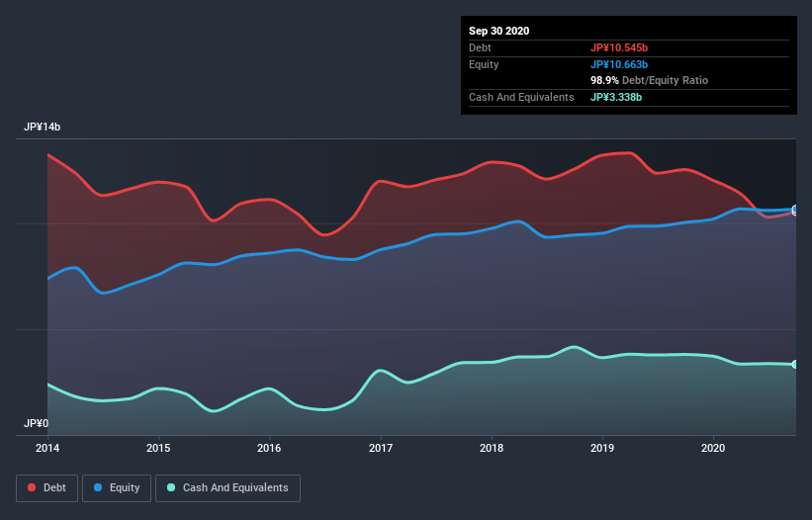The height and width of the screenshot is (520, 812).
Task: Click the Cash And Equivalents tooltip label
Action: click(521, 97)
